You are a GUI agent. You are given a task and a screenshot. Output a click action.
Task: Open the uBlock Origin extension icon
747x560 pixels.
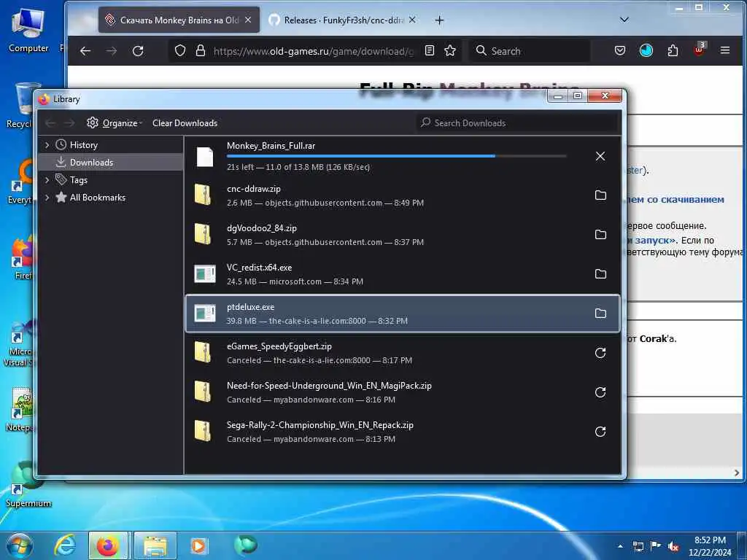tap(699, 50)
